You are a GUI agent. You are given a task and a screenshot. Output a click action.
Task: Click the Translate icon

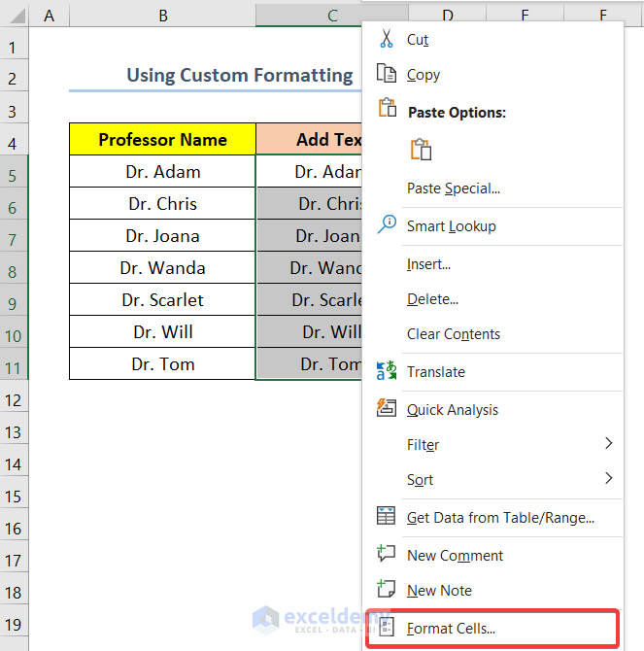[387, 371]
